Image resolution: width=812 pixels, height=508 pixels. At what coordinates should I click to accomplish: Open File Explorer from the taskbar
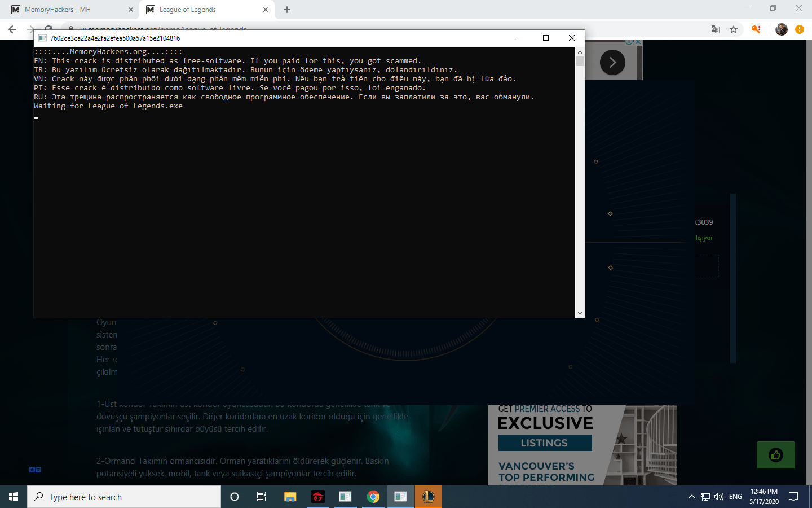pyautogui.click(x=290, y=497)
